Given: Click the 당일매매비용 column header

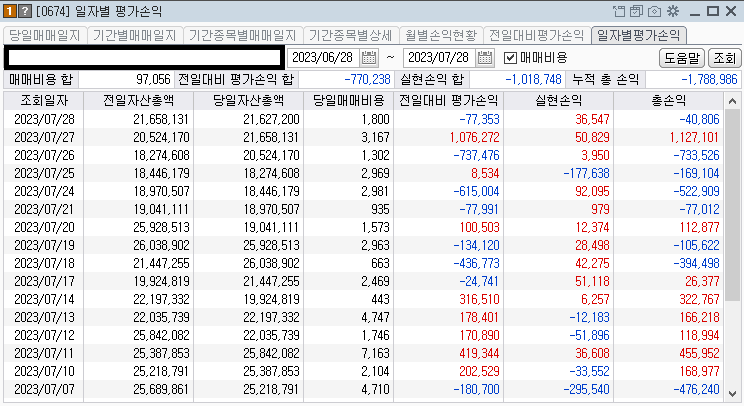Looking at the screenshot, I should tap(349, 101).
